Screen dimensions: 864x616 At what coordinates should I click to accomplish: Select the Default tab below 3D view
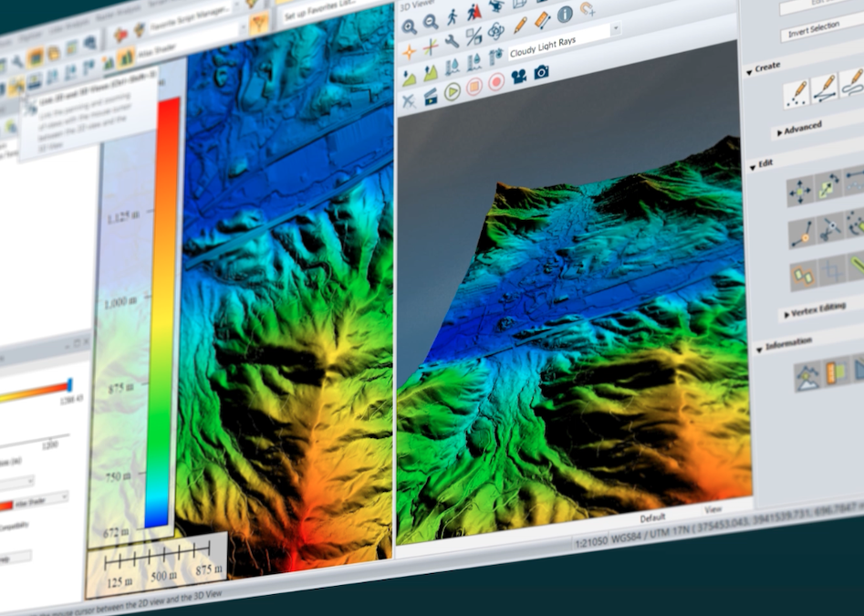tap(652, 518)
